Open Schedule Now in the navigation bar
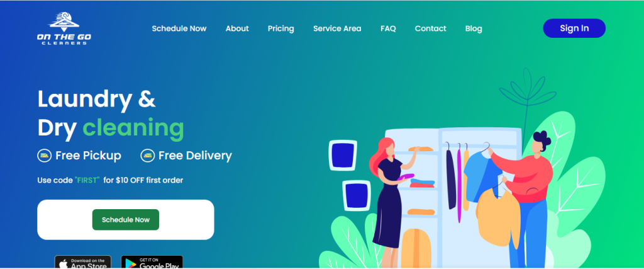 tap(179, 28)
